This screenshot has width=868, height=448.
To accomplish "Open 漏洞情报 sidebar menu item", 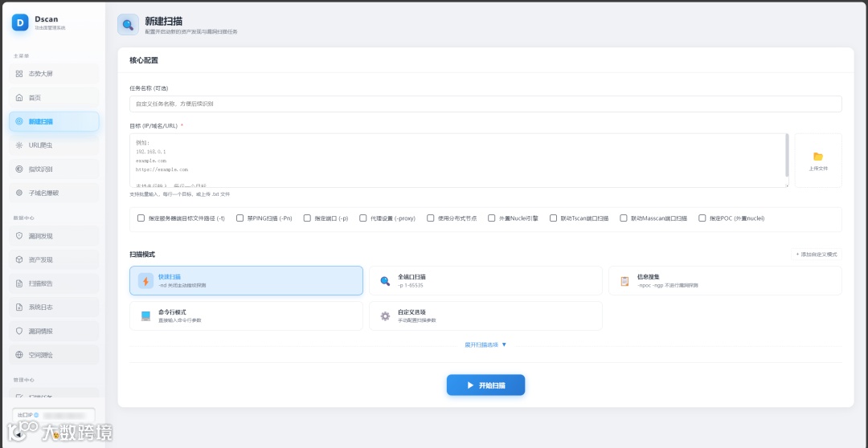I will (x=55, y=332).
